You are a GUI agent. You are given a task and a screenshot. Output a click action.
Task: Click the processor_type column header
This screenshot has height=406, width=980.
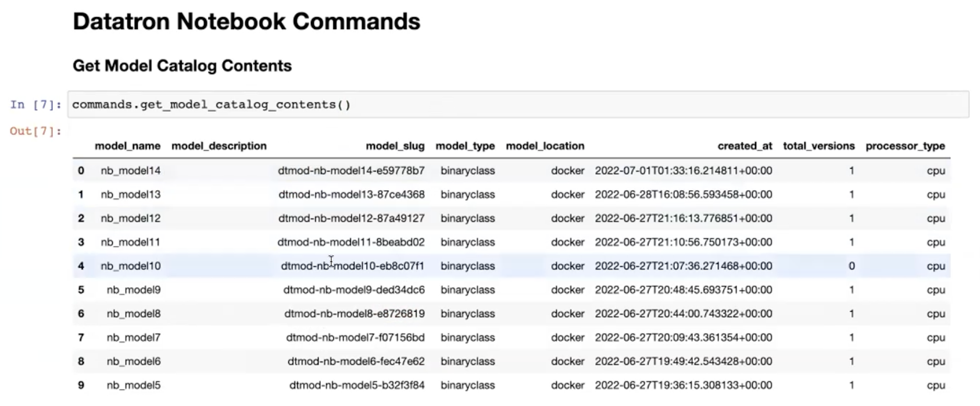click(905, 146)
